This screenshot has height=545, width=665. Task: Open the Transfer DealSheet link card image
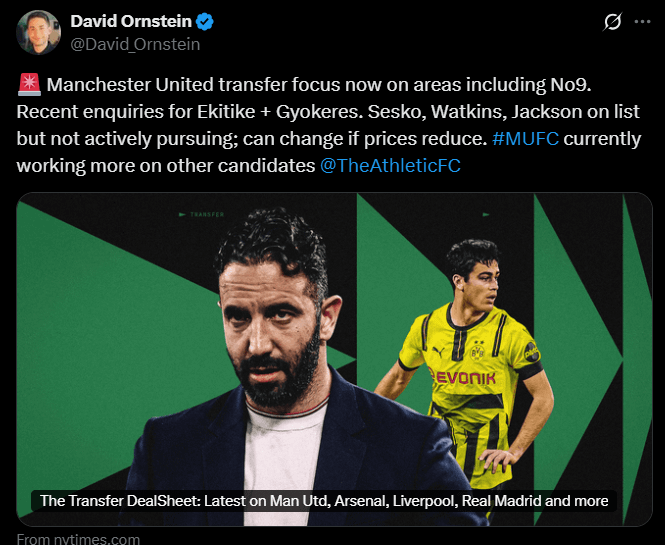(334, 359)
